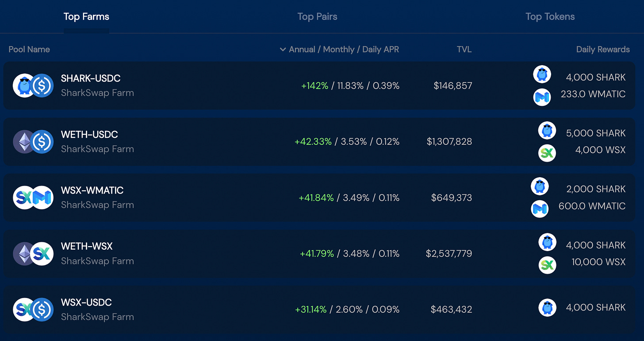Click SharkSwap Farm label under WETH-USDC
This screenshot has height=341, width=644.
click(97, 149)
